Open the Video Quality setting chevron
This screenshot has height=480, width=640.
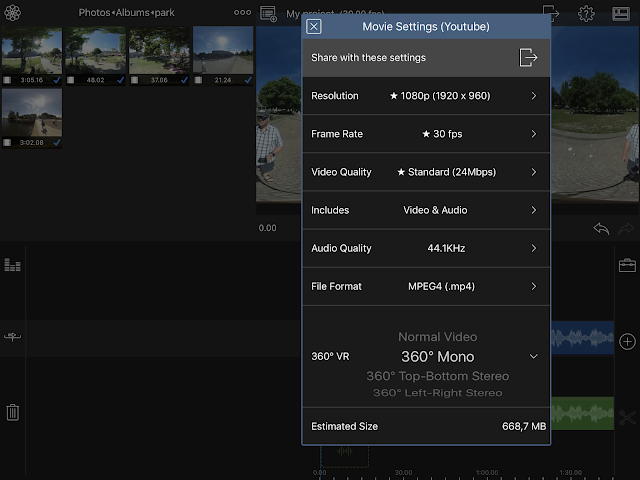pyautogui.click(x=533, y=172)
